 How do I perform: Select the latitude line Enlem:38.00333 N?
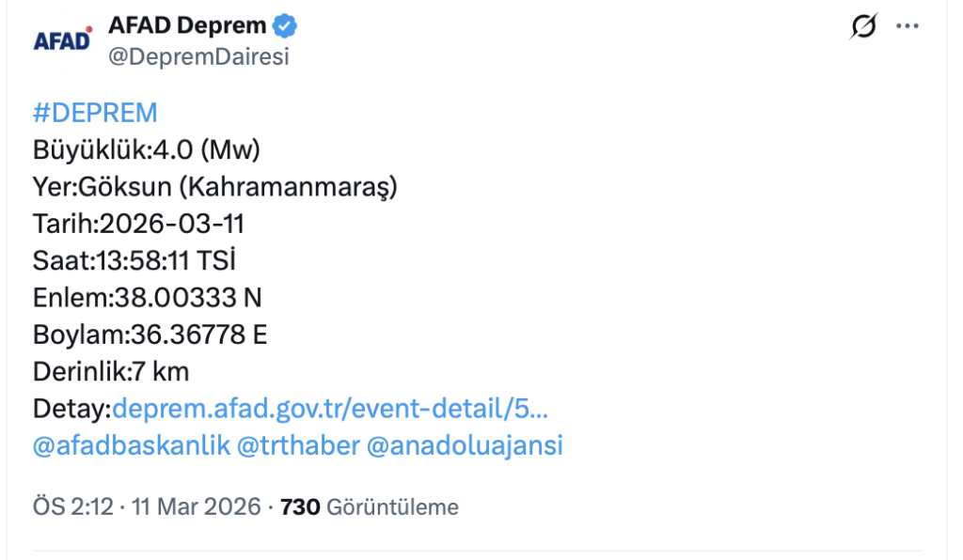pos(149,297)
